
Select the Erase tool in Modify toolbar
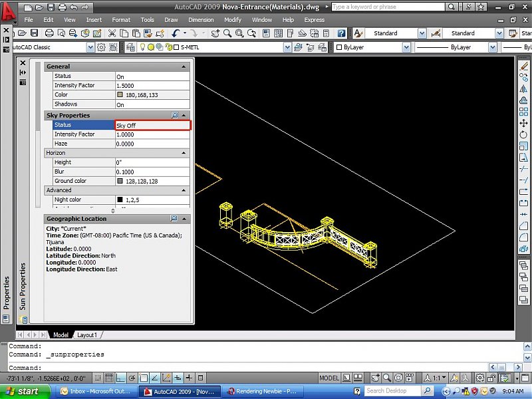pyautogui.click(x=523, y=66)
